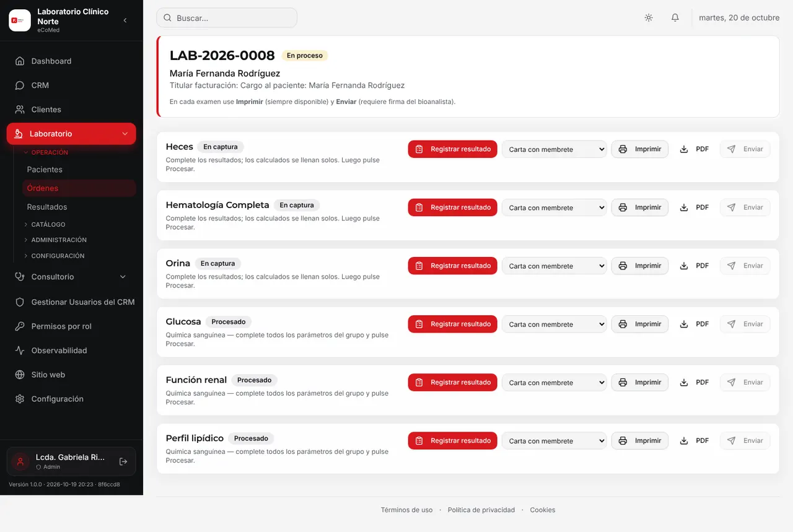Image resolution: width=793 pixels, height=532 pixels.
Task: Open Política de privacidad link
Action: 481,510
